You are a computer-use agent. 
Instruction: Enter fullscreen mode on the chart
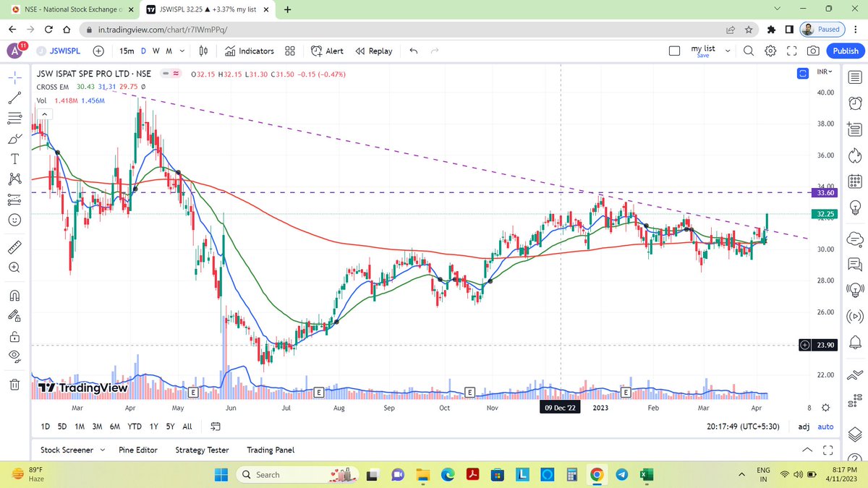(x=791, y=51)
